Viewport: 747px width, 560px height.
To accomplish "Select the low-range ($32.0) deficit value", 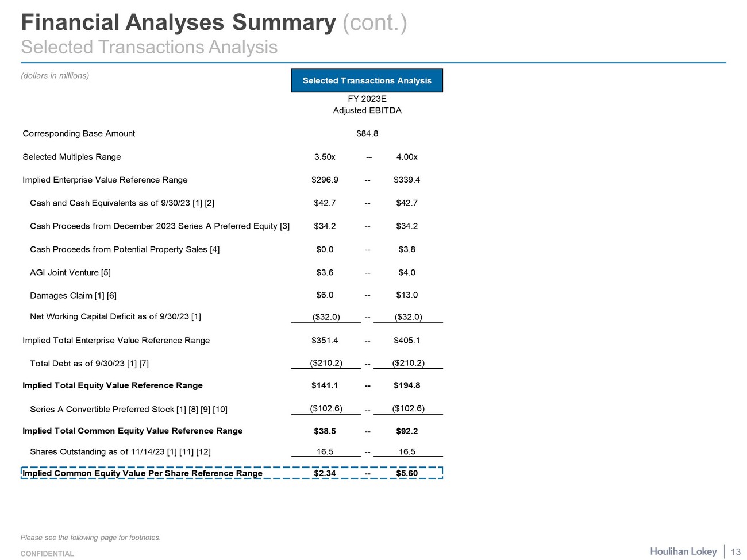I will 326,316.
